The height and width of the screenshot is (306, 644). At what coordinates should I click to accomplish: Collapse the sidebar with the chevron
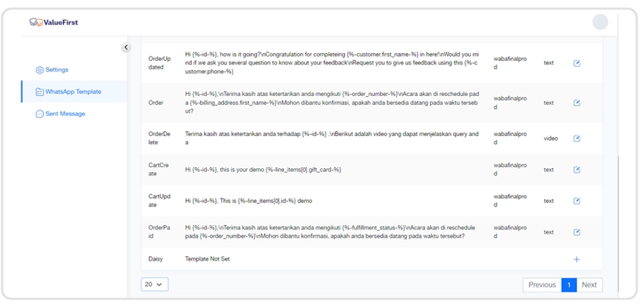click(126, 48)
